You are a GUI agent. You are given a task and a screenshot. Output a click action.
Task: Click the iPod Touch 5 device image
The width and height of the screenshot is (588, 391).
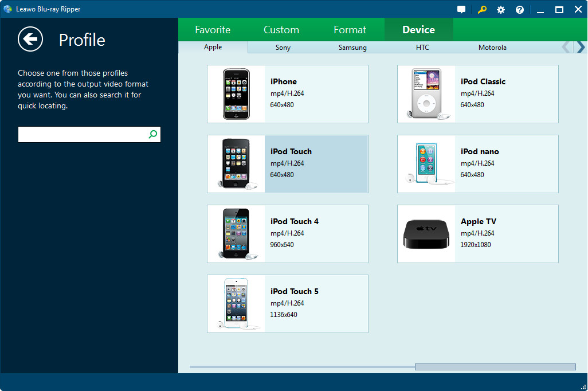pos(237,303)
